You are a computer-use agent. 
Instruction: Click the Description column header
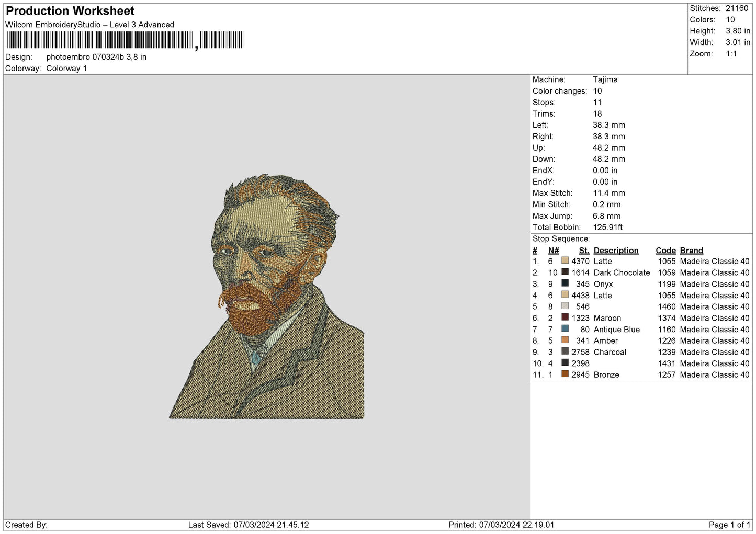616,251
